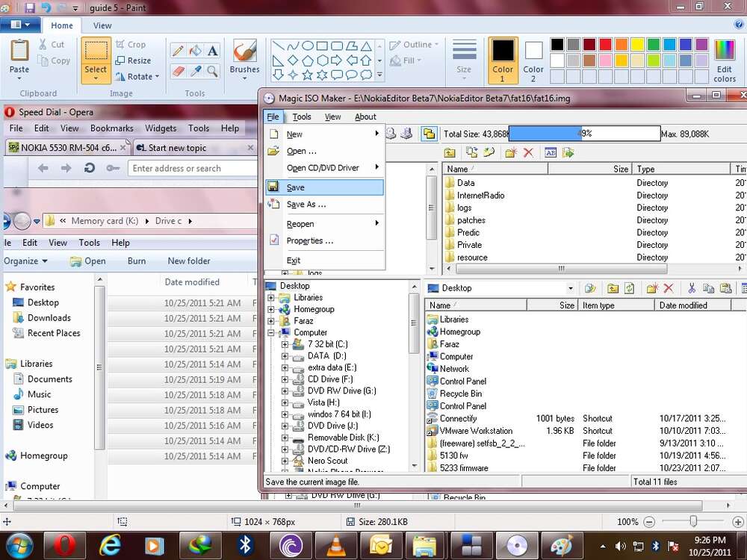
Task: Switch to Paint's View ribbon tab
Action: tap(102, 25)
